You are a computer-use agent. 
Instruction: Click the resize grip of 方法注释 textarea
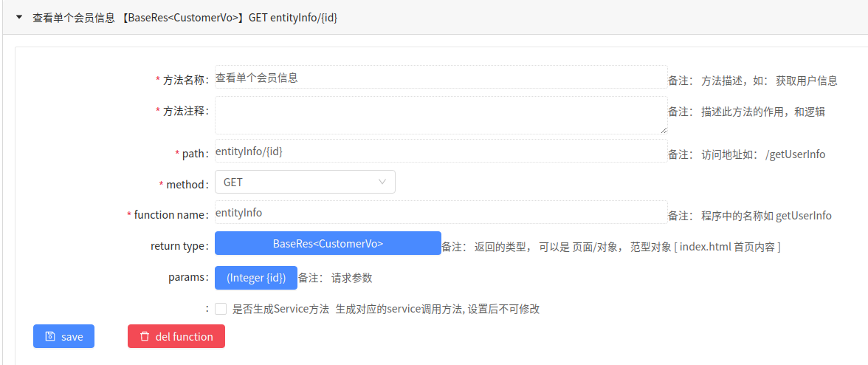(664, 130)
